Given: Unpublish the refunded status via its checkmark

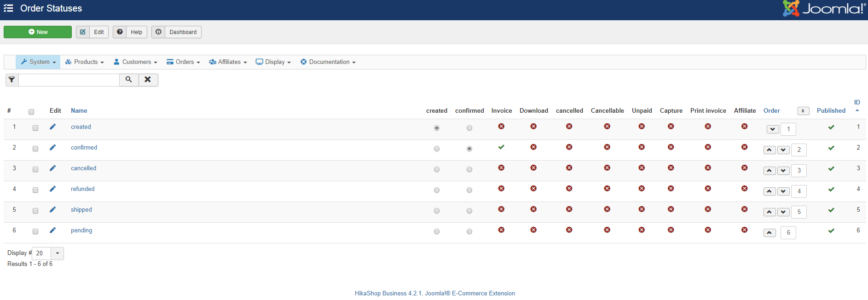Looking at the screenshot, I should tap(831, 190).
